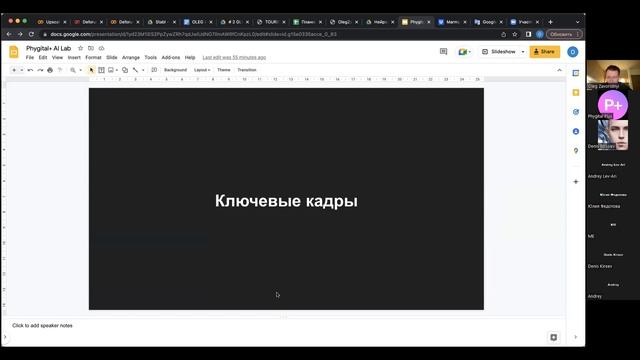The image size is (640, 360).
Task: Check the cloud document status icon
Action: pyautogui.click(x=101, y=48)
